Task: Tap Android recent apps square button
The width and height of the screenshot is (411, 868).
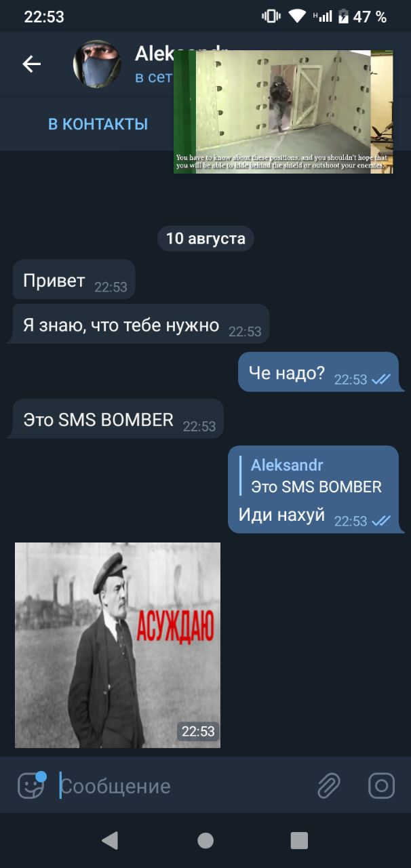Action: (x=299, y=841)
